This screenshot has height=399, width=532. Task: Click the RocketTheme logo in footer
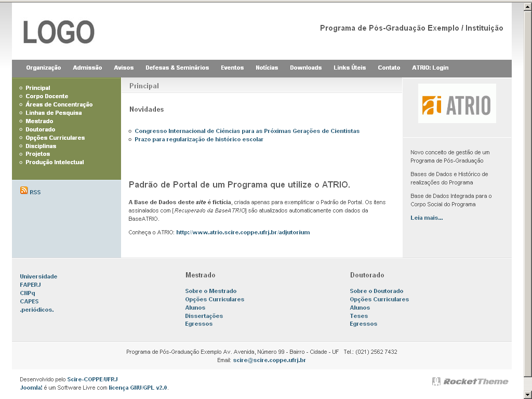pyautogui.click(x=470, y=381)
